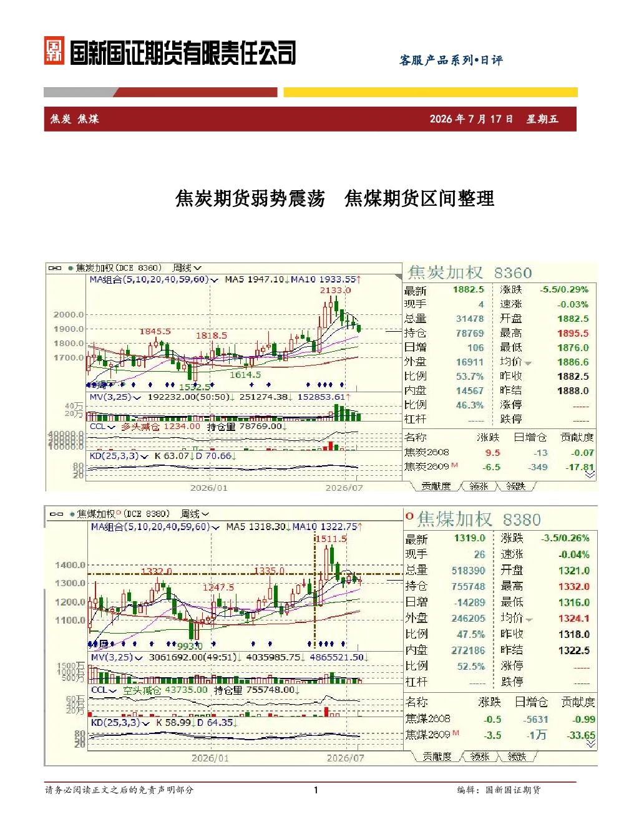Click link icon beside 焦煤加权 chart title
The image size is (619, 840).
56,514
